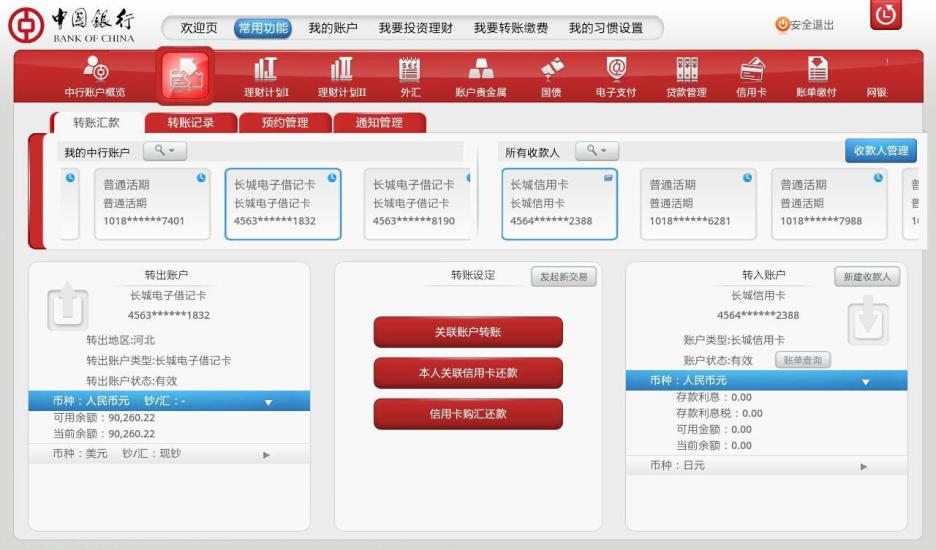The height and width of the screenshot is (550, 936).
Task: Open the 贷款管理 loan management icon
Action: coord(686,76)
